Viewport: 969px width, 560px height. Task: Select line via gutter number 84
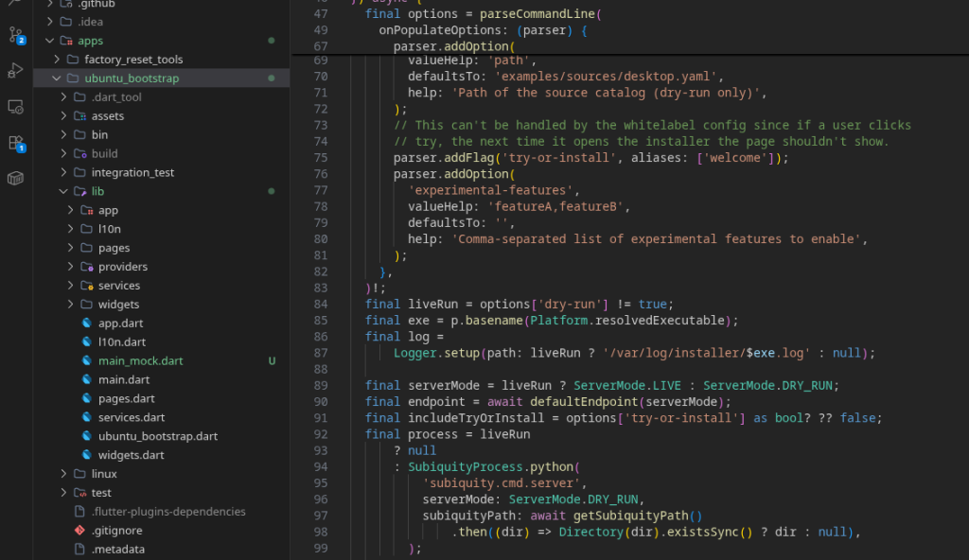[x=321, y=304]
